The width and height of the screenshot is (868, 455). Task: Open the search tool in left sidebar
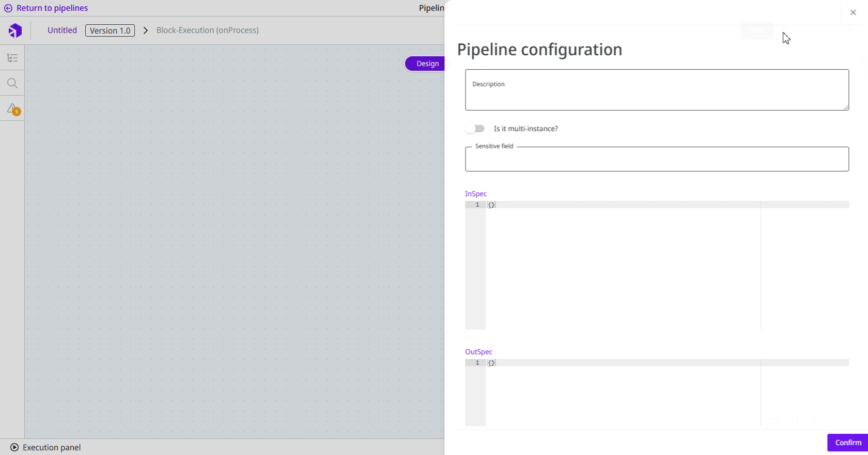[12, 83]
